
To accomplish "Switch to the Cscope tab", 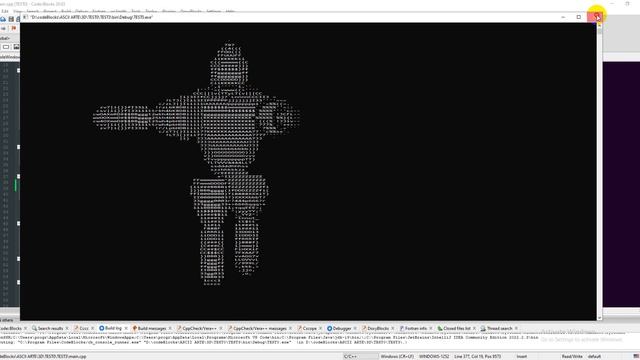I will coord(309,328).
